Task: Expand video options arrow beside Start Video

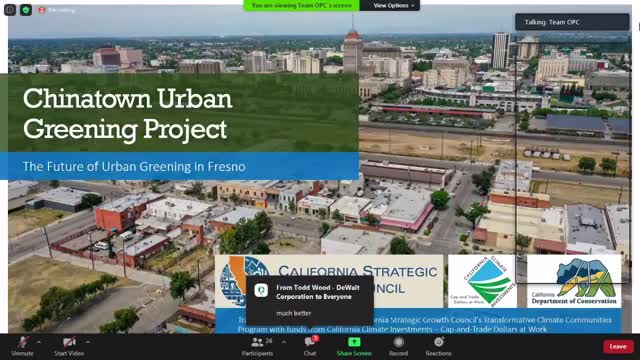Action: tap(88, 342)
